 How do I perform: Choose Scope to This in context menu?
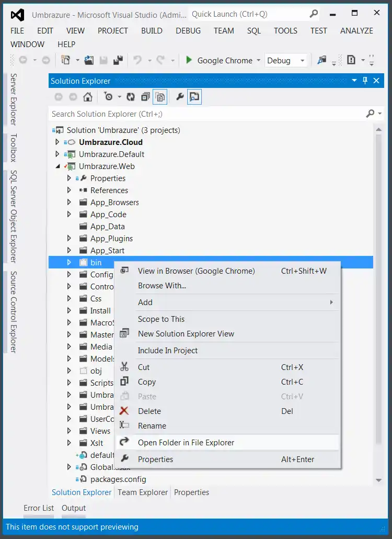(227, 319)
